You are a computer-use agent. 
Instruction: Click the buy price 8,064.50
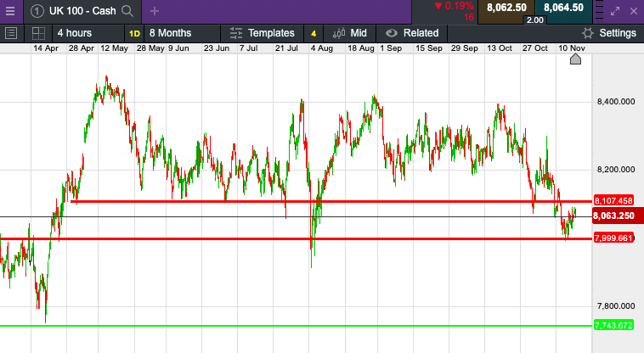click(563, 8)
